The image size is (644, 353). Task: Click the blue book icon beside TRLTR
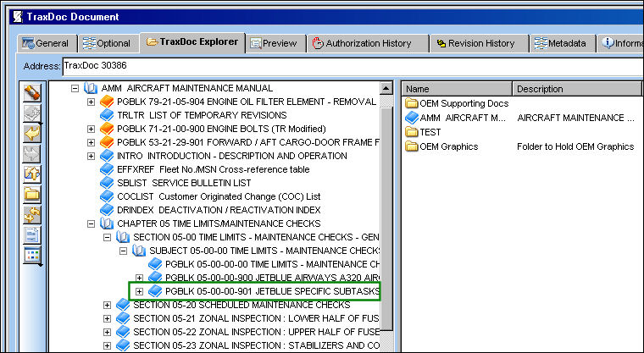107,115
